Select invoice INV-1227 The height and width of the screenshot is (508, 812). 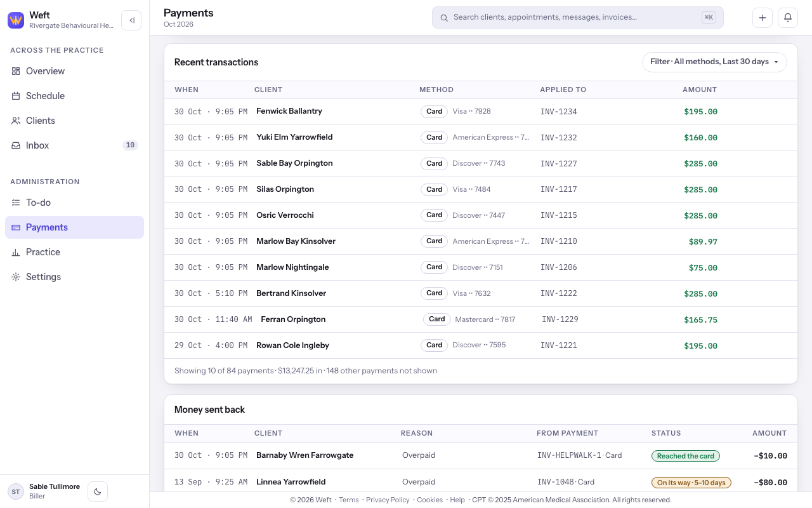point(559,164)
